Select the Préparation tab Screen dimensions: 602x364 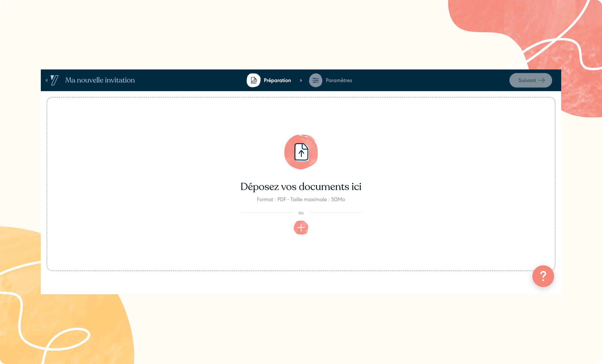(277, 80)
